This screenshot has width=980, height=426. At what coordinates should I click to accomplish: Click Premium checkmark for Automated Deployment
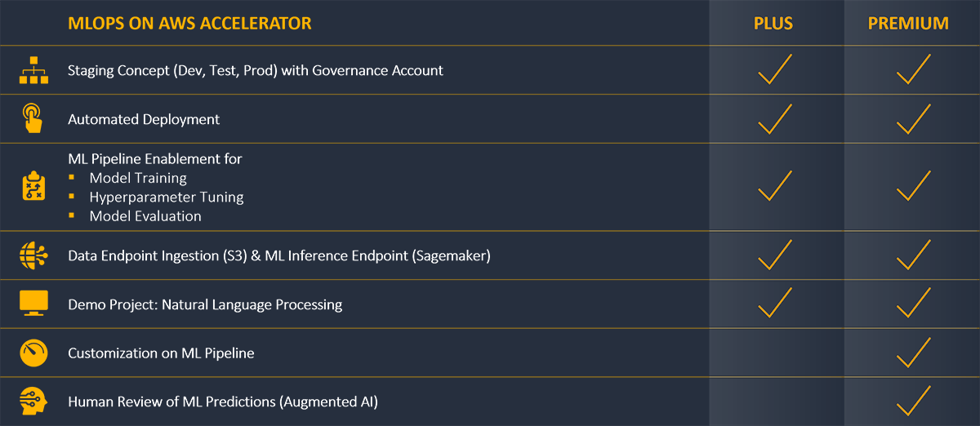coord(914,119)
